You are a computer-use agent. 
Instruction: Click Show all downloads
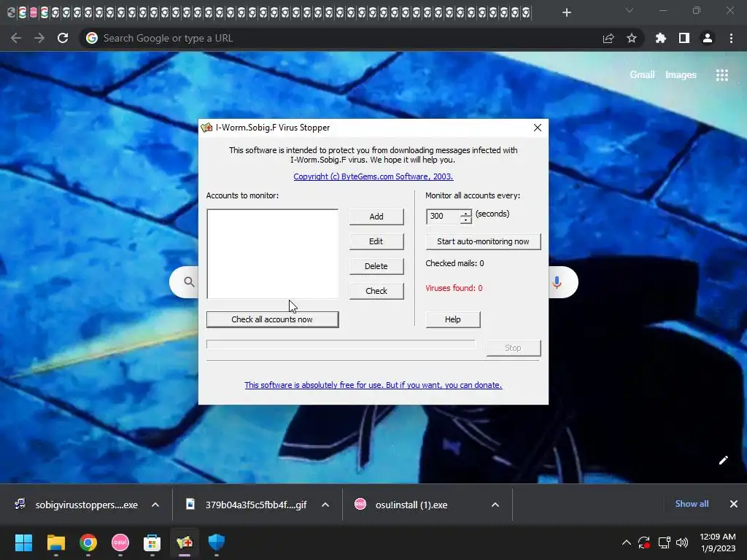[x=692, y=504]
